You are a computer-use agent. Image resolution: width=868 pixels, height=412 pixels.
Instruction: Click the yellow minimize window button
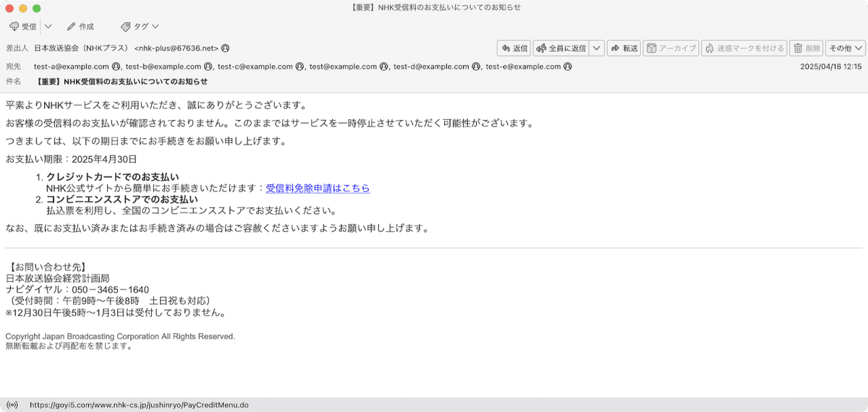pyautogui.click(x=23, y=8)
